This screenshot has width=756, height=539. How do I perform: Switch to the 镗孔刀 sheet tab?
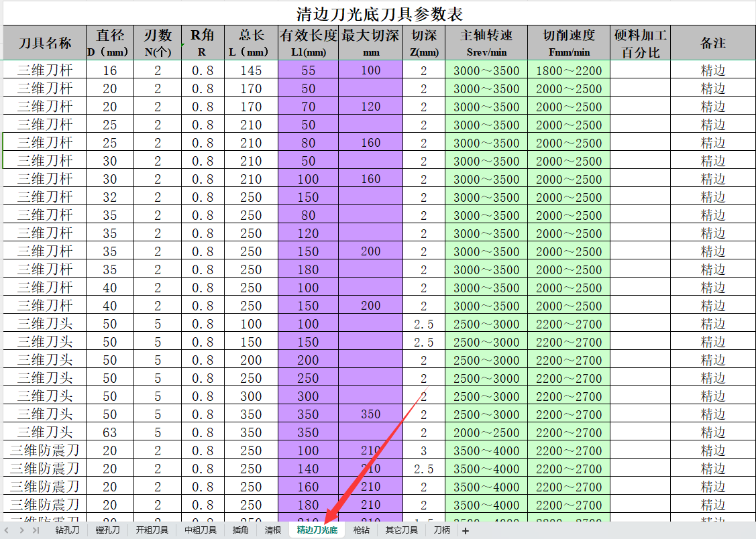click(x=107, y=530)
